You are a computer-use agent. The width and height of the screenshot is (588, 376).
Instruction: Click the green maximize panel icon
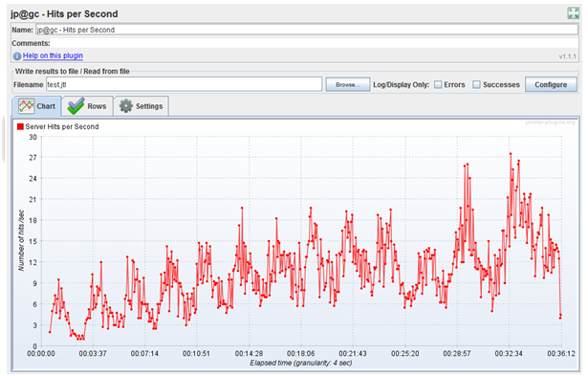pos(573,13)
